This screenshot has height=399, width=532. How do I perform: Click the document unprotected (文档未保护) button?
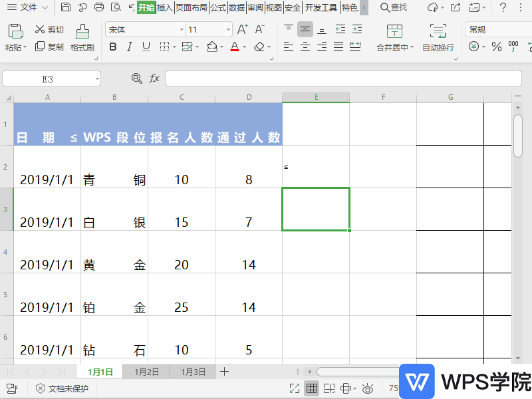click(x=62, y=388)
